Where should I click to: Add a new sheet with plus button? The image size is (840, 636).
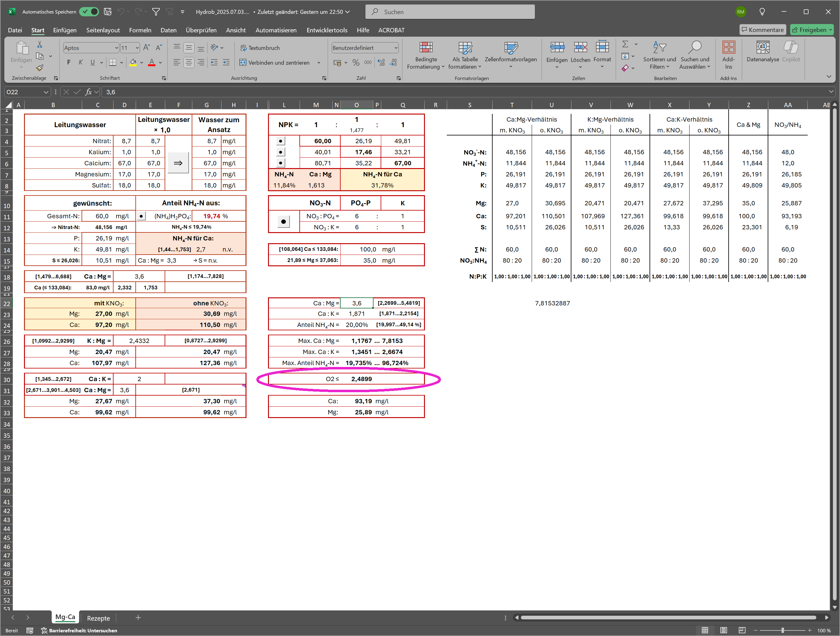click(x=138, y=618)
